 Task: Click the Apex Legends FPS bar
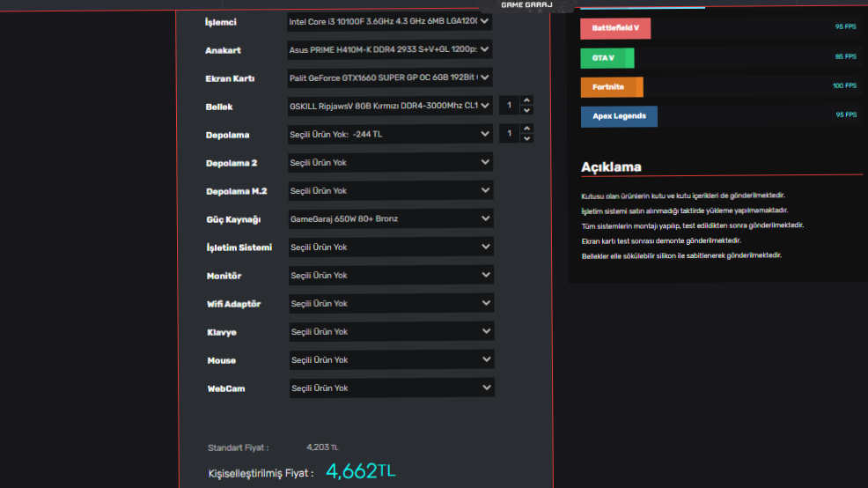click(x=619, y=116)
